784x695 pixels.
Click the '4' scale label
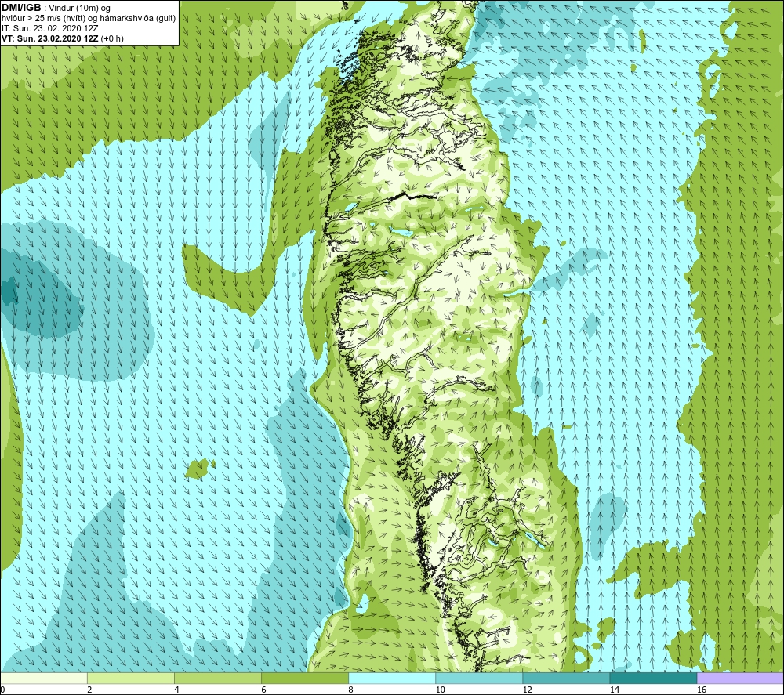(176, 690)
